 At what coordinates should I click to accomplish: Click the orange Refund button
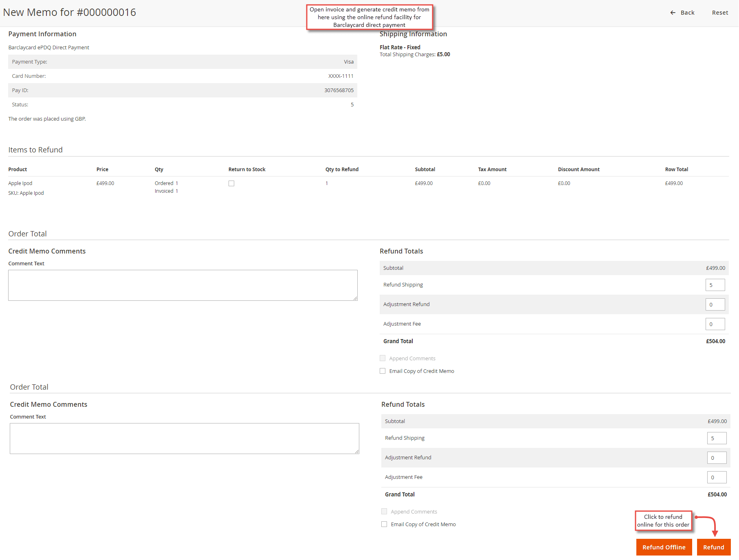pos(713,547)
